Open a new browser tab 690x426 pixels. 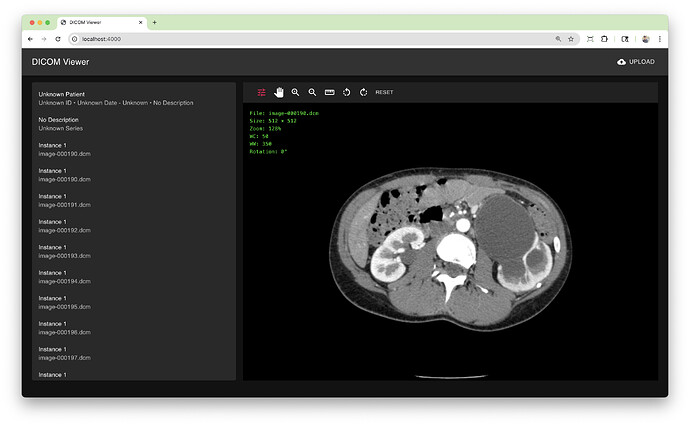point(154,22)
